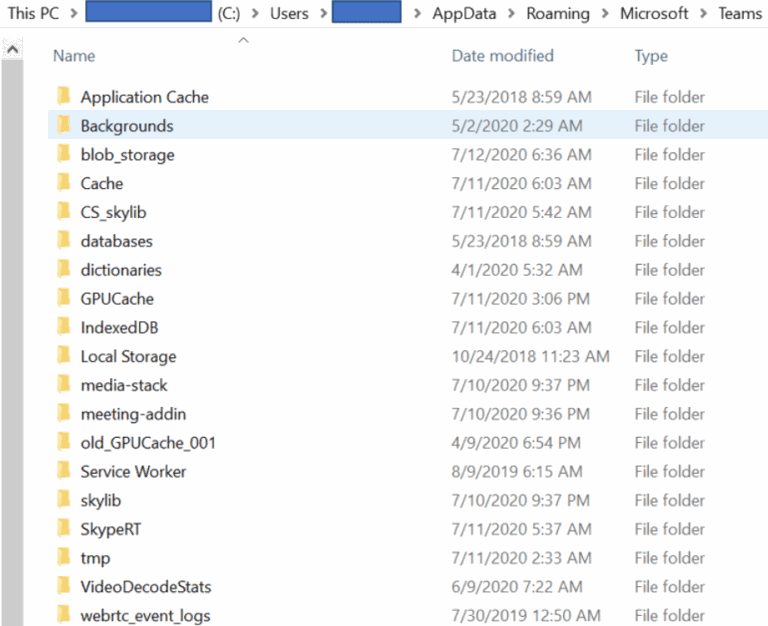Expand the chevron after AppData in path
Image resolution: width=768 pixels, height=626 pixels.
pyautogui.click(x=511, y=13)
